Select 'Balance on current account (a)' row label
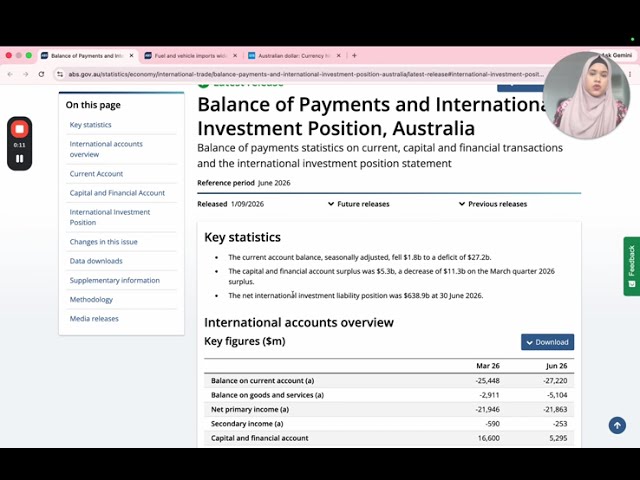The width and height of the screenshot is (640, 480). (x=262, y=381)
